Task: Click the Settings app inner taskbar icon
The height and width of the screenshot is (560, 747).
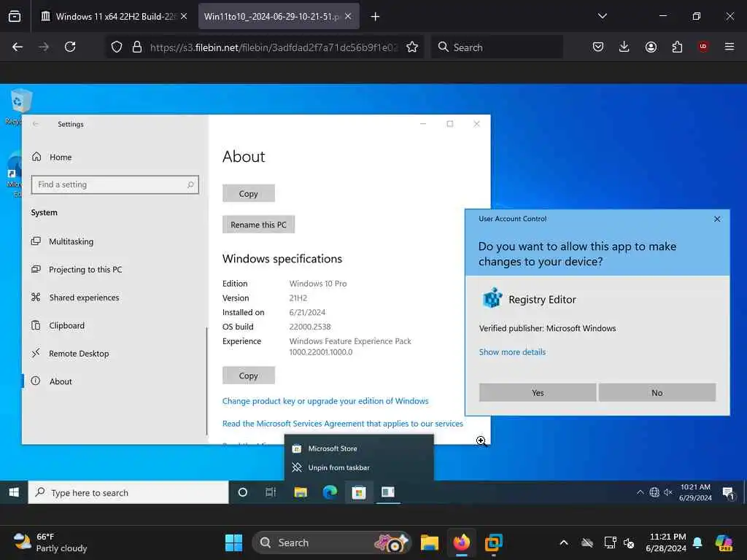Action: click(388, 492)
